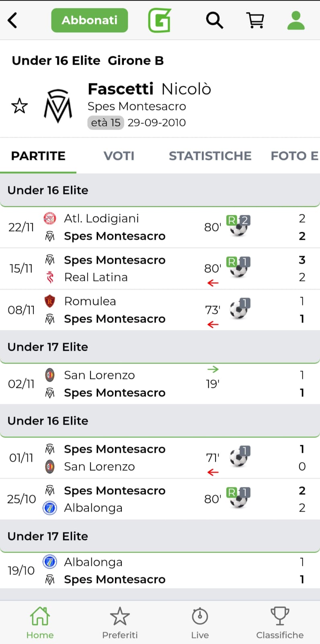Open the search magnifier icon

pos(214,20)
